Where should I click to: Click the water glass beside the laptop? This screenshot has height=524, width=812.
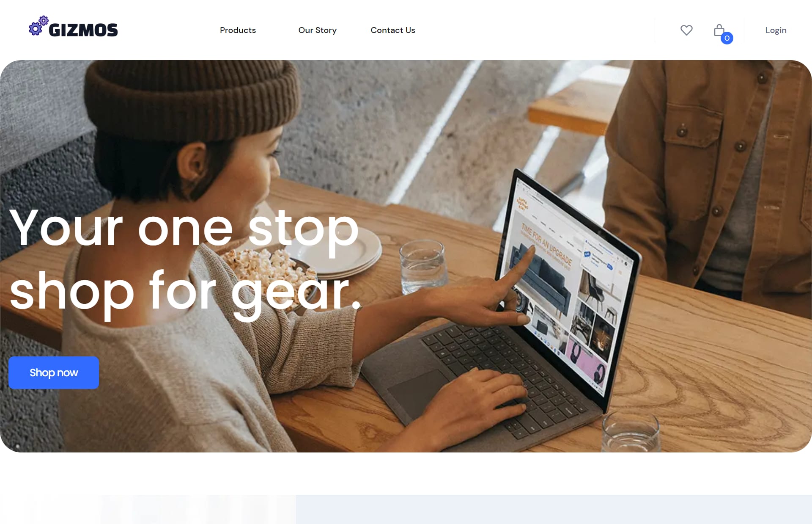click(423, 266)
